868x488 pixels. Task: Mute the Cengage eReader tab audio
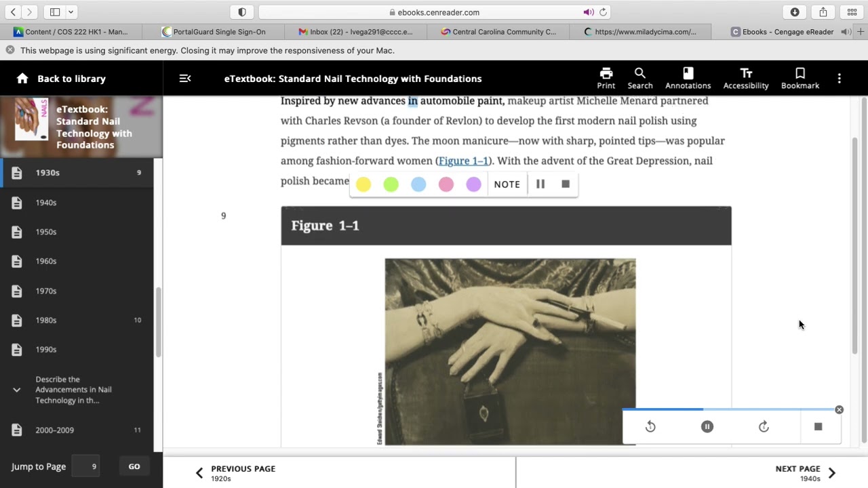point(845,32)
